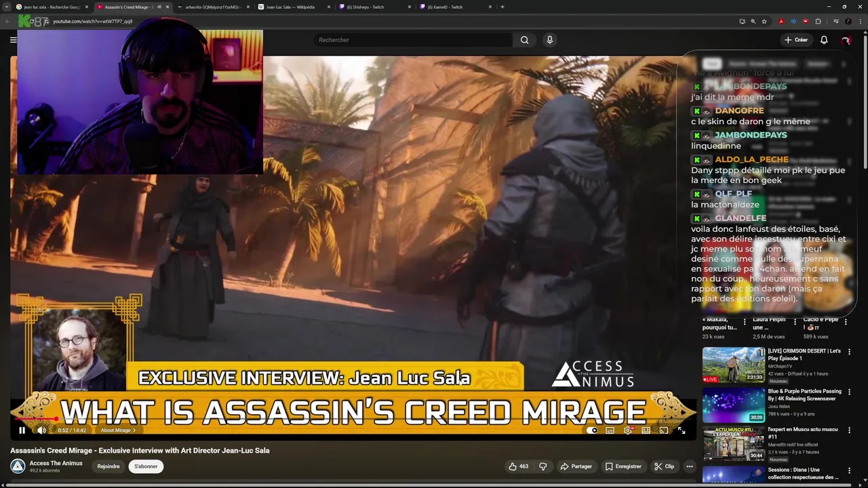Viewport: 868px width, 488px height.
Task: Open the notifications bell
Action: click(824, 40)
